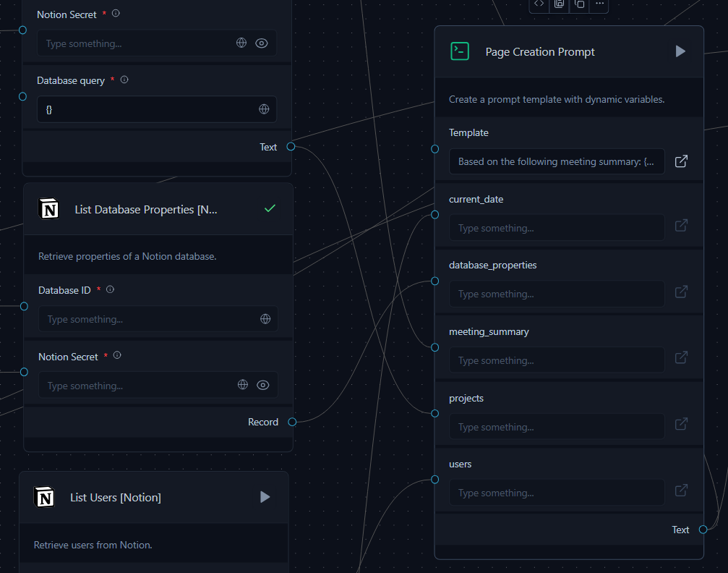The height and width of the screenshot is (573, 728).
Task: Click globe icon in Database ID field
Action: pyautogui.click(x=265, y=319)
